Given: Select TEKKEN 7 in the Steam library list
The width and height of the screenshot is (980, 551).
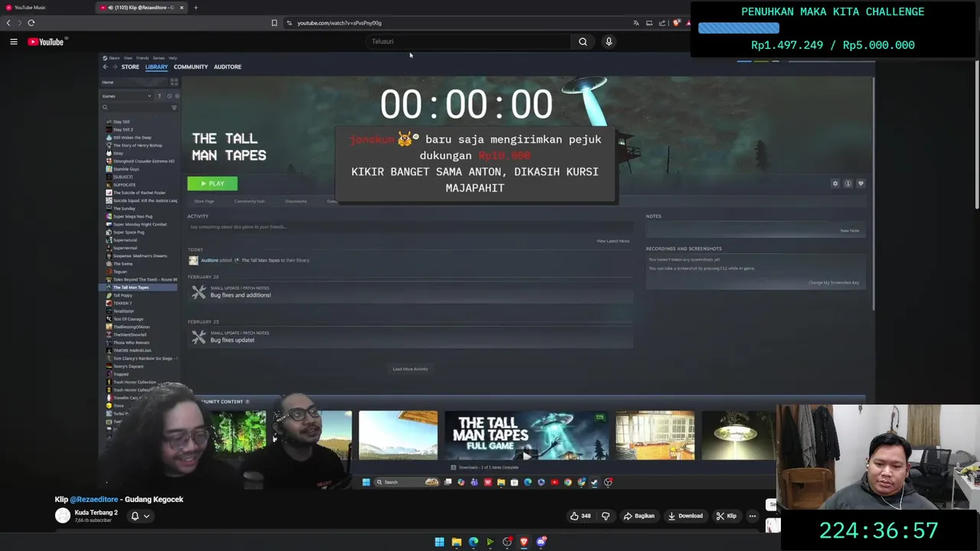Looking at the screenshot, I should click(x=122, y=303).
